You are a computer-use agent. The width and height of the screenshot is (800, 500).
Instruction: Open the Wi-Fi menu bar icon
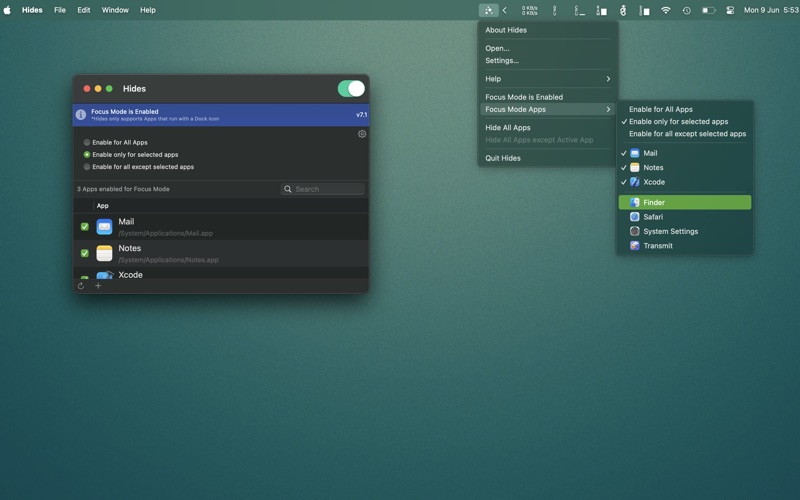coord(665,10)
